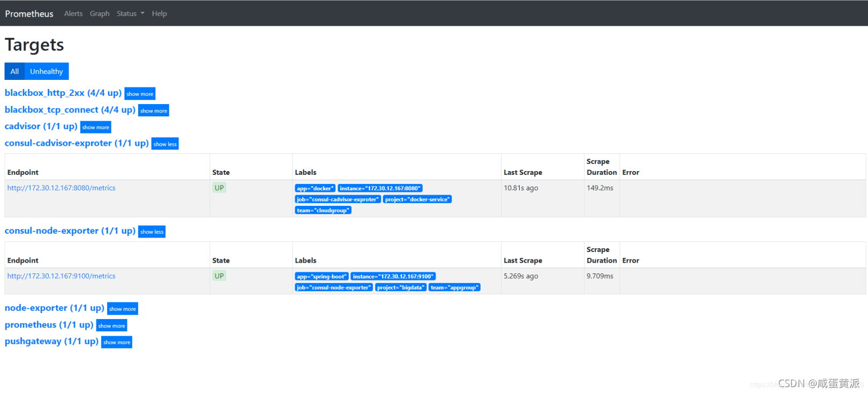The image size is (868, 393).
Task: Expand node-exporter with show more
Action: [x=123, y=309]
